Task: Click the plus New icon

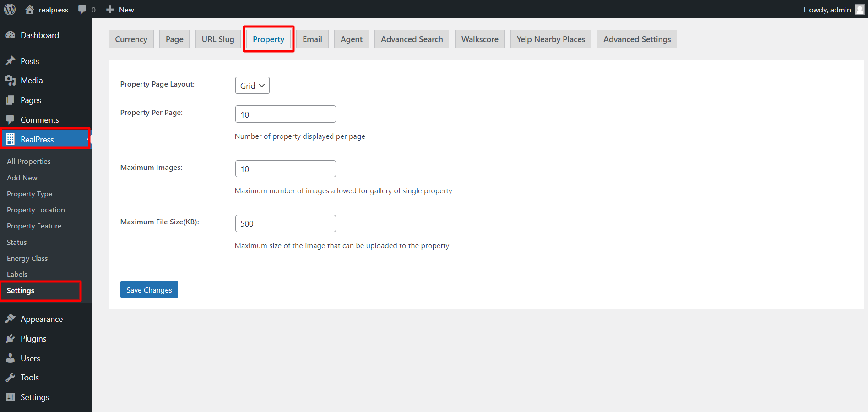Action: pyautogui.click(x=110, y=10)
